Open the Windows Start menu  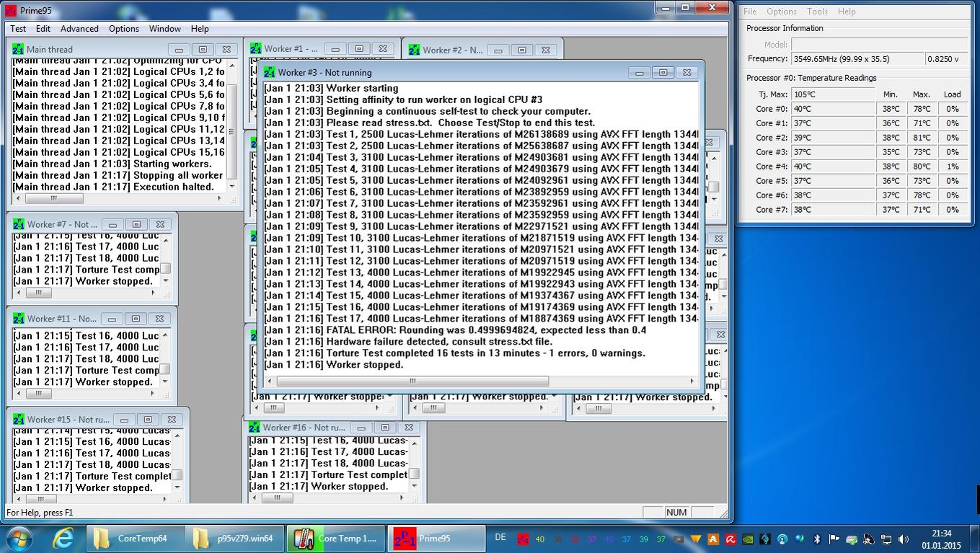18,539
